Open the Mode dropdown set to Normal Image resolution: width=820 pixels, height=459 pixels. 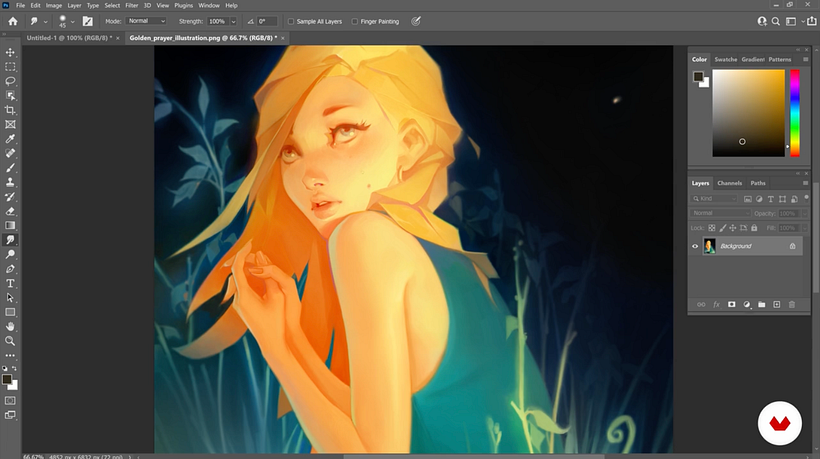[x=146, y=20]
